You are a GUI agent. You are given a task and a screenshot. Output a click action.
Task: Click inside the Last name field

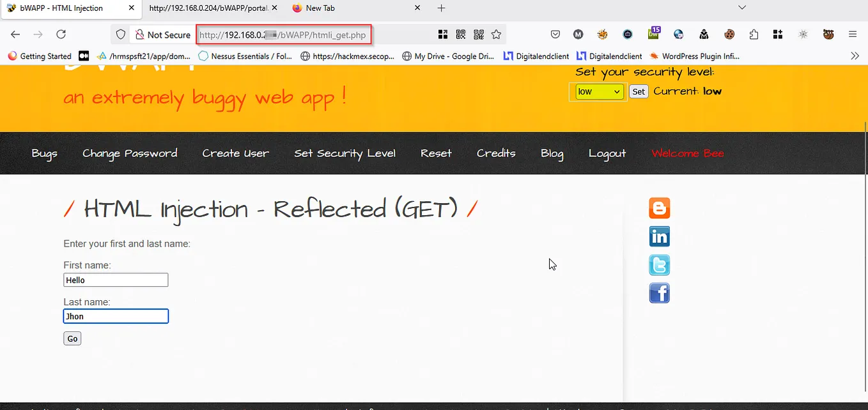coord(116,316)
